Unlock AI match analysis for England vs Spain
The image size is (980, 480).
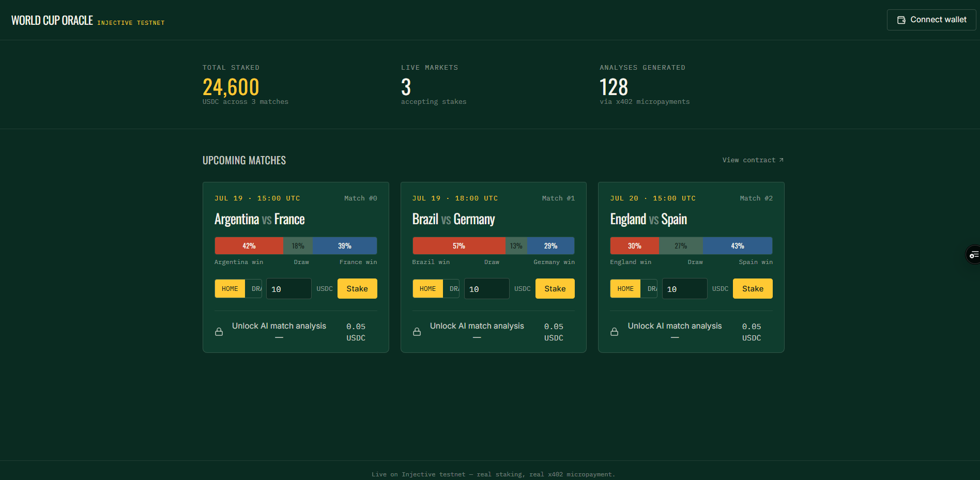click(691, 332)
